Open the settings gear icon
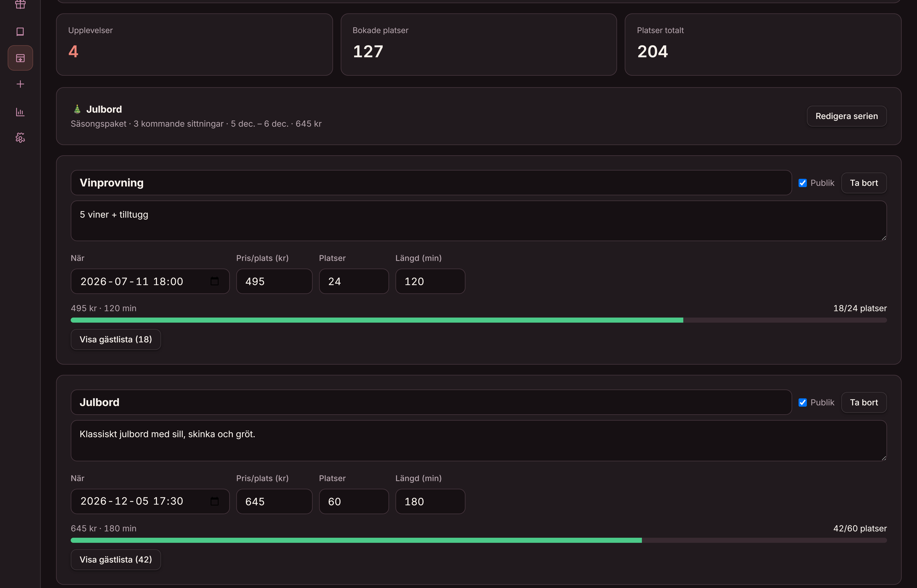 pos(20,137)
